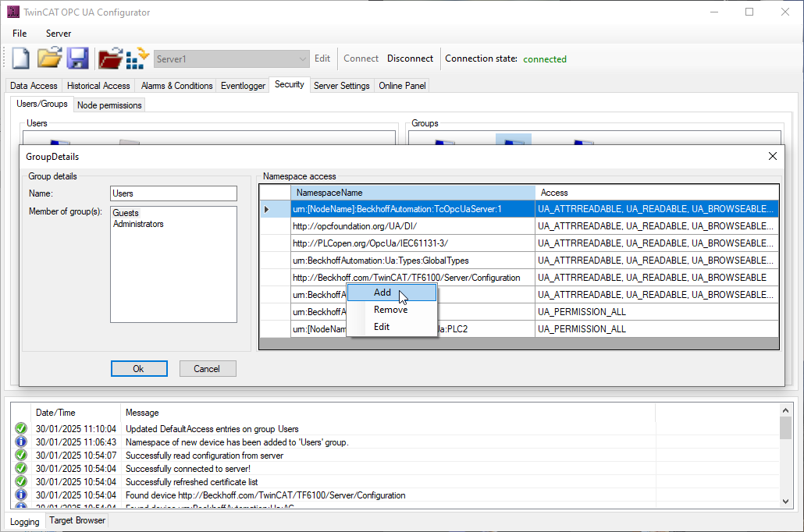The width and height of the screenshot is (804, 532).
Task: Click blue info icon of 11:06:43 log entry
Action: [x=21, y=442]
